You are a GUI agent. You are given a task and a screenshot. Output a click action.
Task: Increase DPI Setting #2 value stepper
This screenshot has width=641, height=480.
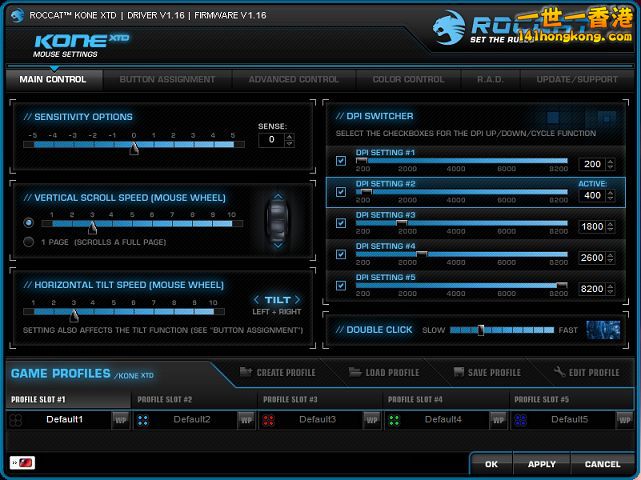(610, 192)
